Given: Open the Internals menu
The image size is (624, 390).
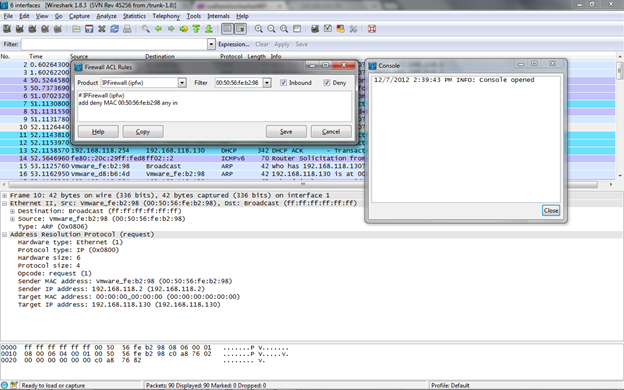Looking at the screenshot, I should 218,16.
